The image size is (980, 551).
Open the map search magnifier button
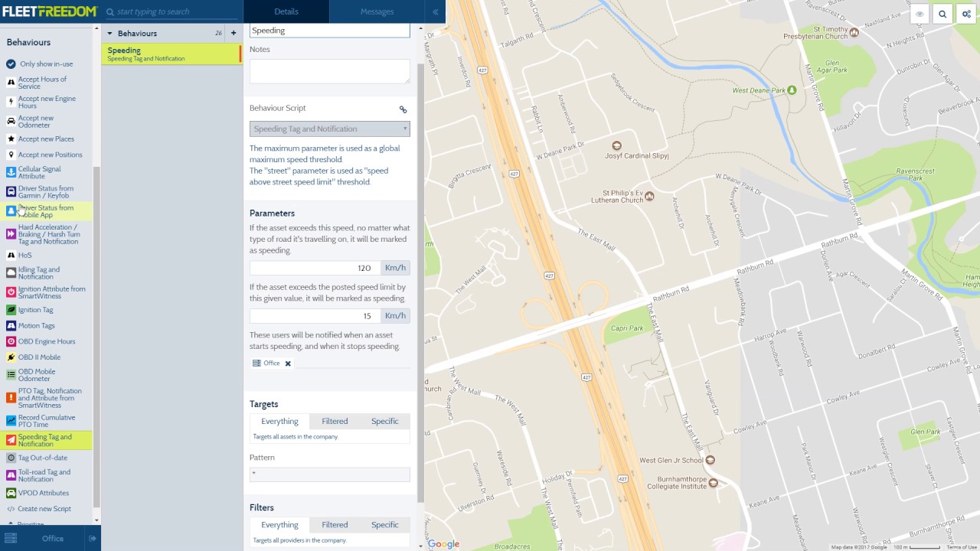943,14
